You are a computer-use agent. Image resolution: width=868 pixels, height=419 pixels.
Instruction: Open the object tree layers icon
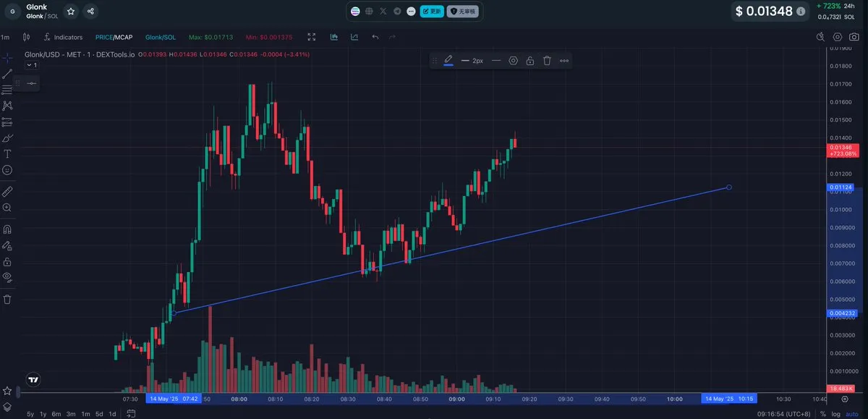7,407
